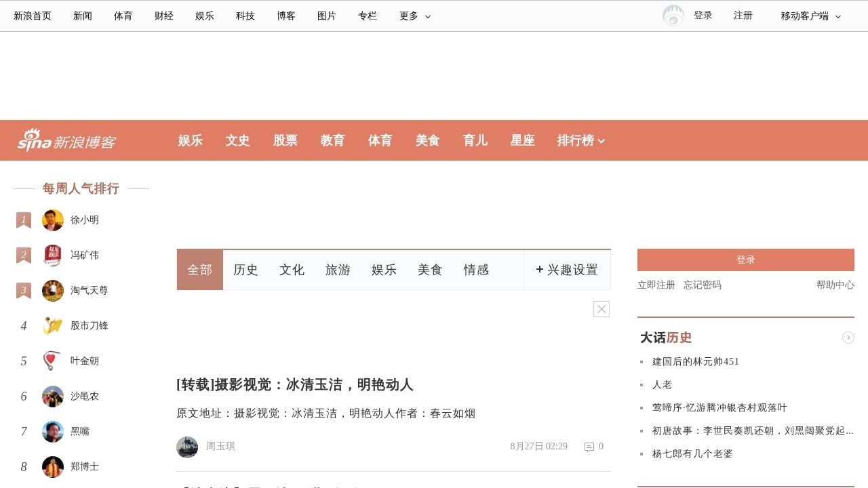Open 娱乐 in the orange nav bar
Image resolution: width=868 pixels, height=488 pixels.
(x=191, y=140)
